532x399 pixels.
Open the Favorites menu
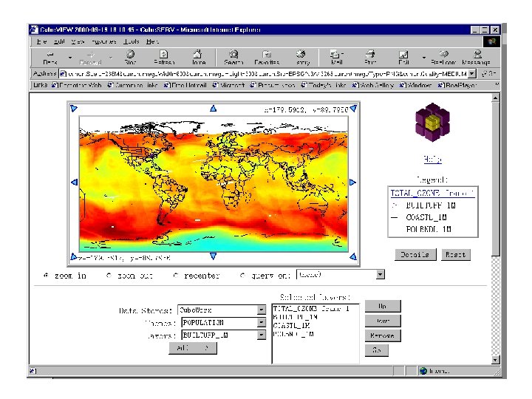(x=104, y=41)
